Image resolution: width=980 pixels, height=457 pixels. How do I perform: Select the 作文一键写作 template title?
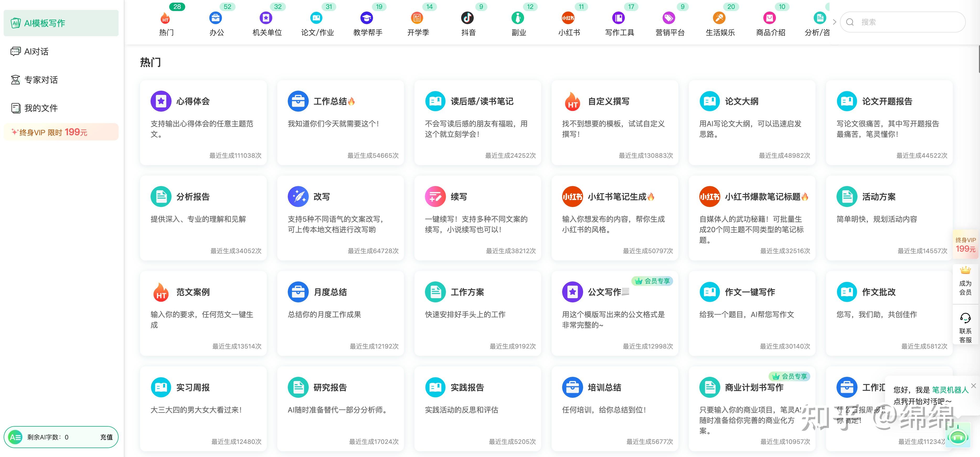pyautogui.click(x=750, y=292)
